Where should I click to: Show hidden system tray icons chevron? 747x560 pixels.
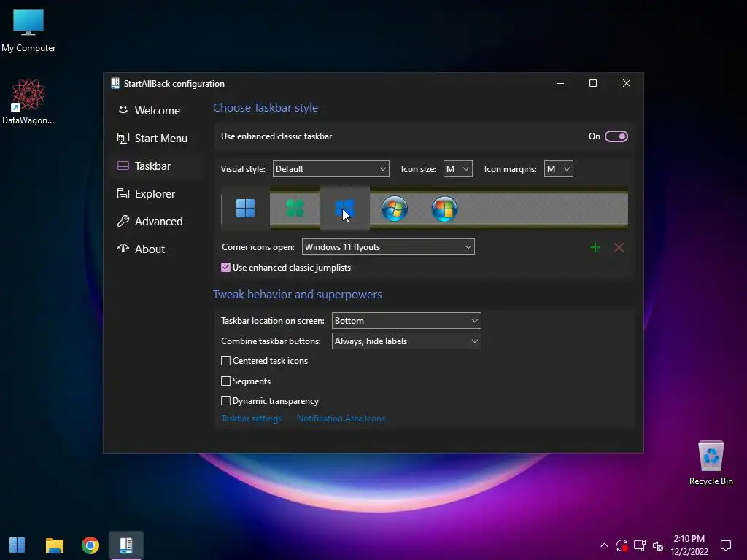tap(604, 545)
